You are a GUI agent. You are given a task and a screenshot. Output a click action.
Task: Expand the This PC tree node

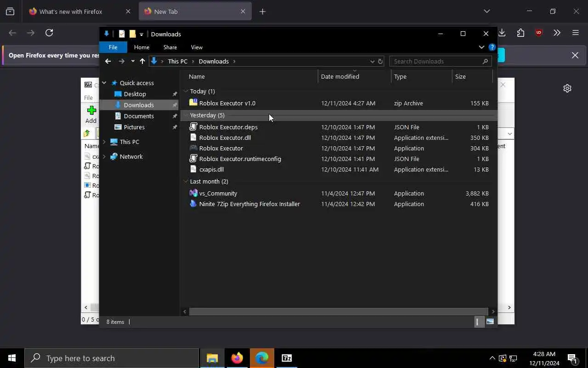[x=104, y=142]
